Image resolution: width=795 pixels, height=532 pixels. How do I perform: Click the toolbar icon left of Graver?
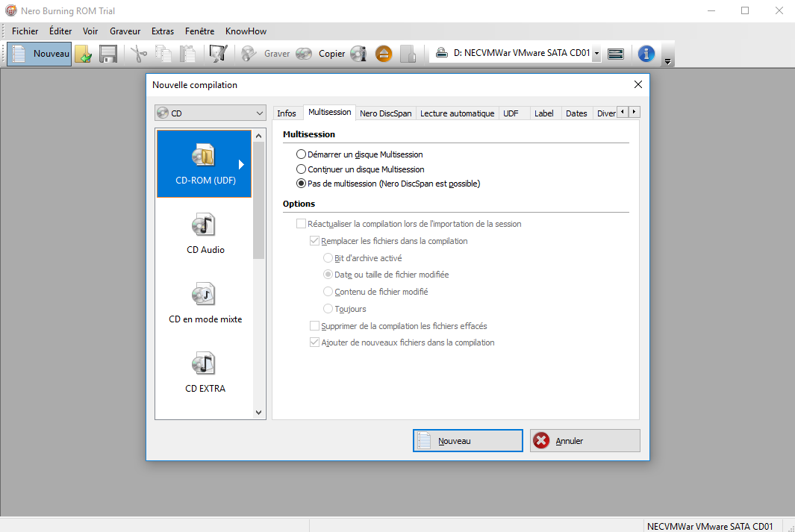(x=219, y=54)
